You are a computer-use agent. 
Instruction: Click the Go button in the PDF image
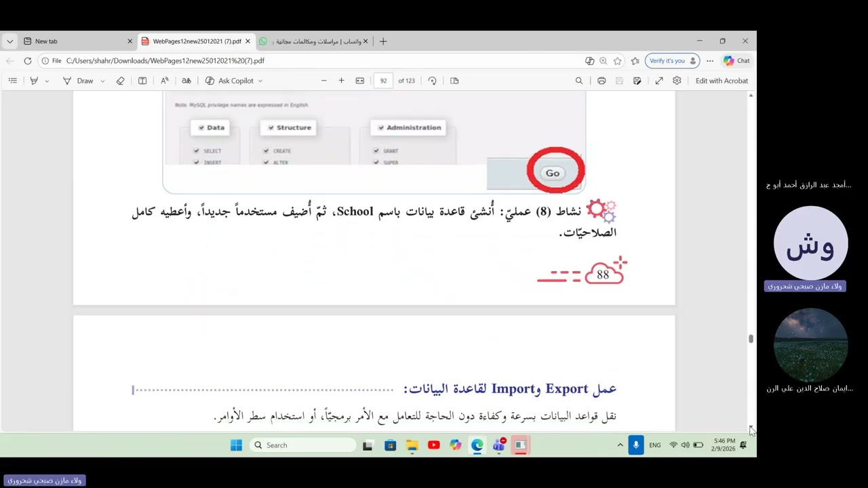pos(553,173)
